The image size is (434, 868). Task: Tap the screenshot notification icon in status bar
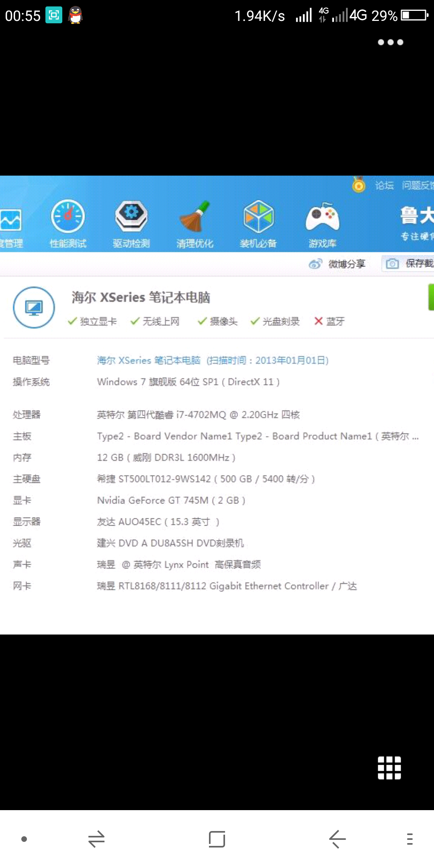point(54,15)
